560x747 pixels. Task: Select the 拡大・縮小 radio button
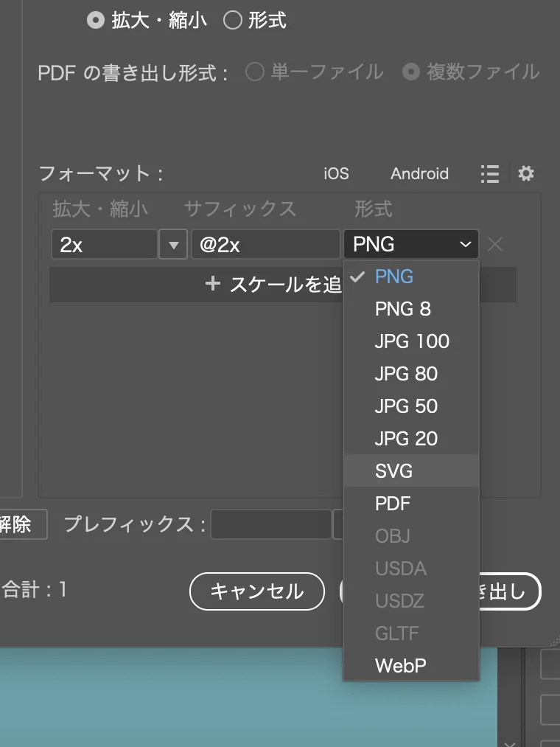pos(96,21)
